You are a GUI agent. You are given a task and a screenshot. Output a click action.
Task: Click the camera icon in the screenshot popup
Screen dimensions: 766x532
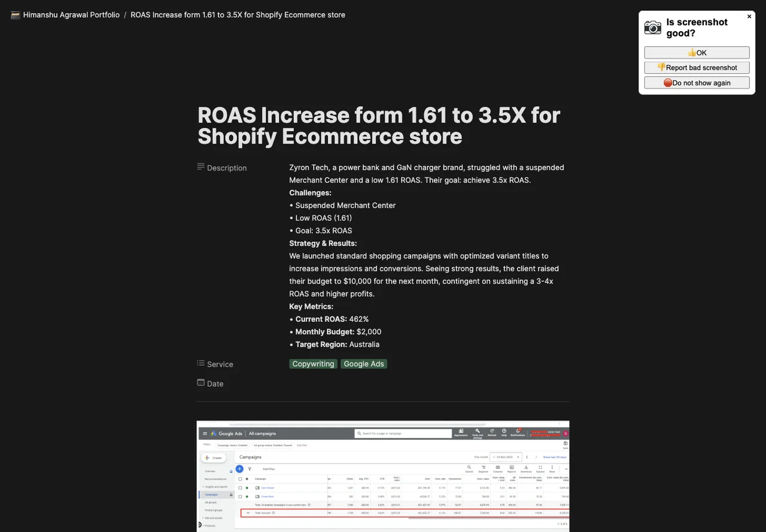(x=653, y=28)
